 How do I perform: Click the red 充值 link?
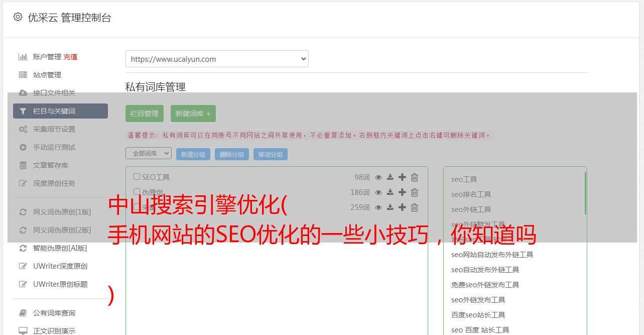(x=70, y=57)
